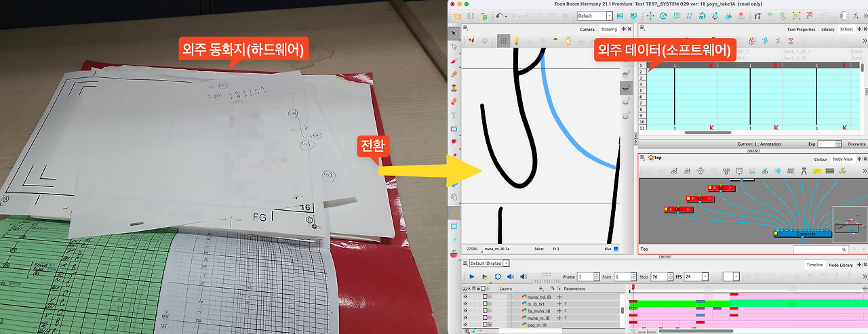Open scene with the folder icon
The width and height of the screenshot is (868, 334).
(458, 16)
